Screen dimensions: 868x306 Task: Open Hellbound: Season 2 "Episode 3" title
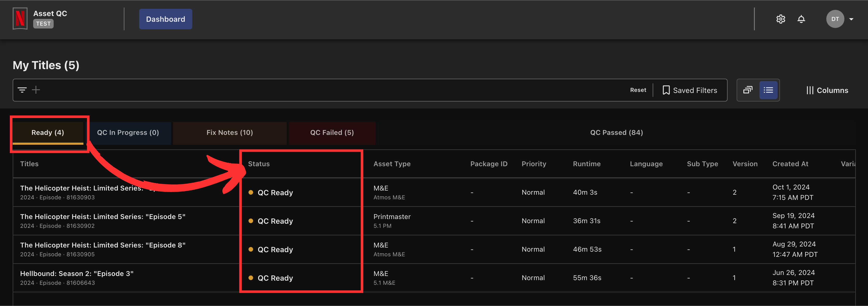pos(77,274)
